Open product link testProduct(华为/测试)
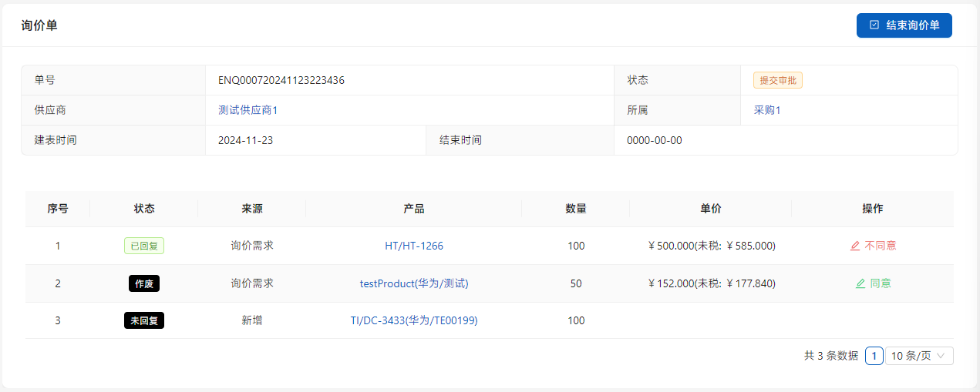 pyautogui.click(x=414, y=283)
